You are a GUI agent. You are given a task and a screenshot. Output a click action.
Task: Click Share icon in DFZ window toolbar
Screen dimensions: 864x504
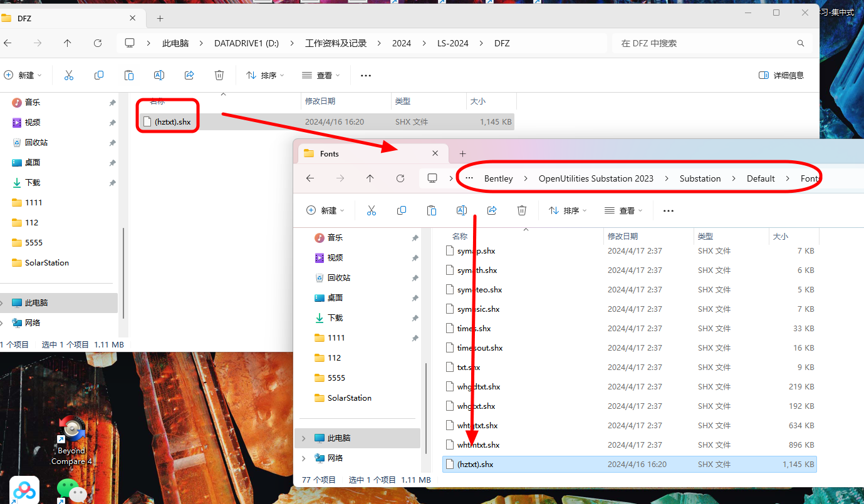[189, 75]
